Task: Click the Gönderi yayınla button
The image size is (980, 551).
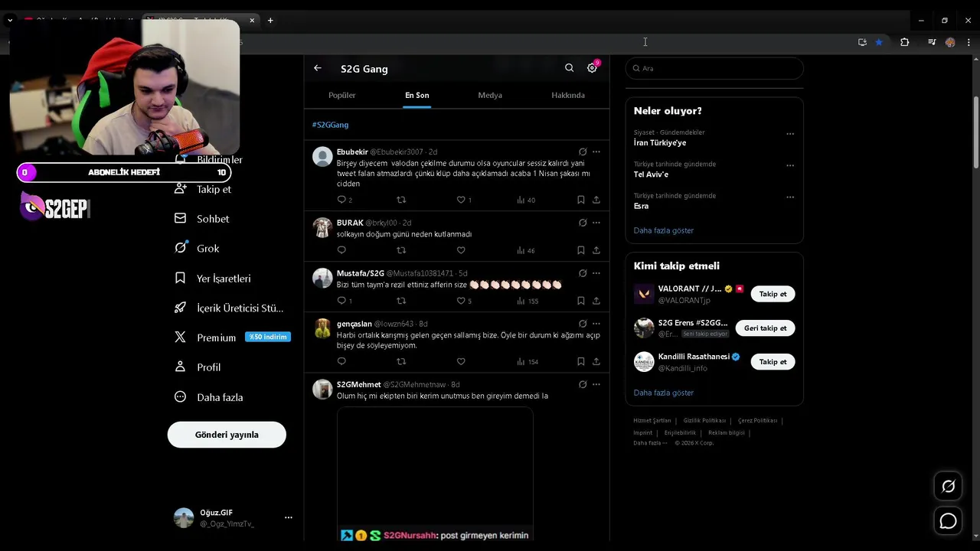Action: (227, 435)
